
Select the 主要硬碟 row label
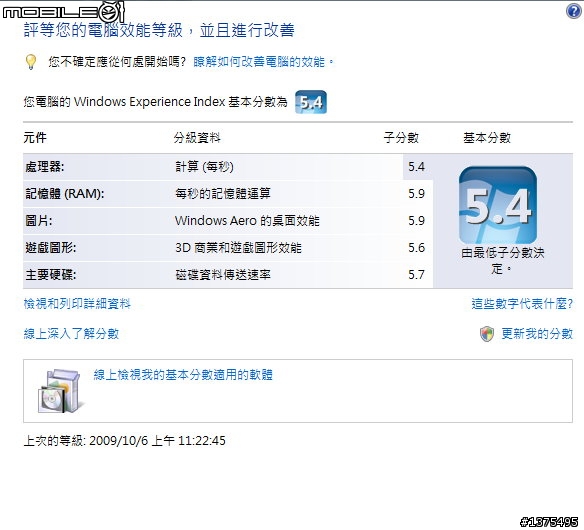point(51,275)
